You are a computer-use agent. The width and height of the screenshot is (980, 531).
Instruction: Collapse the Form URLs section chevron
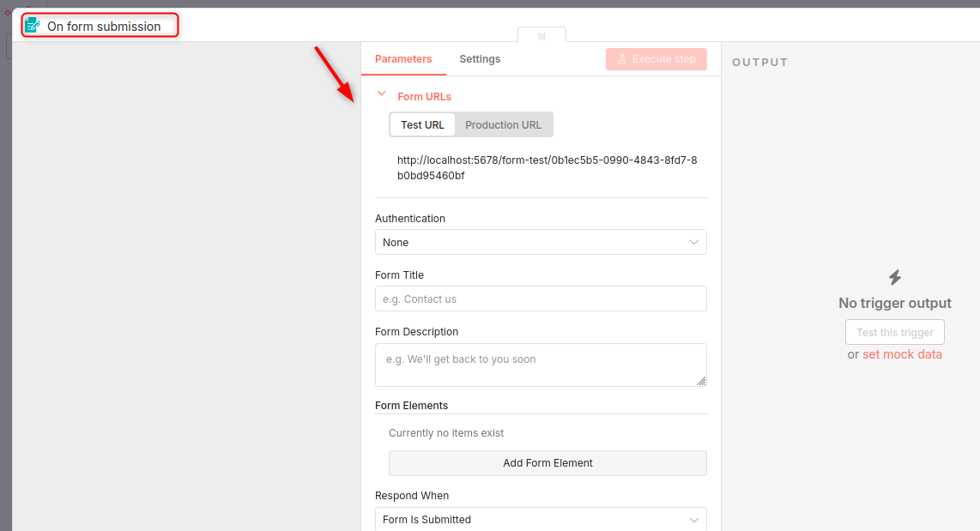coord(381,94)
